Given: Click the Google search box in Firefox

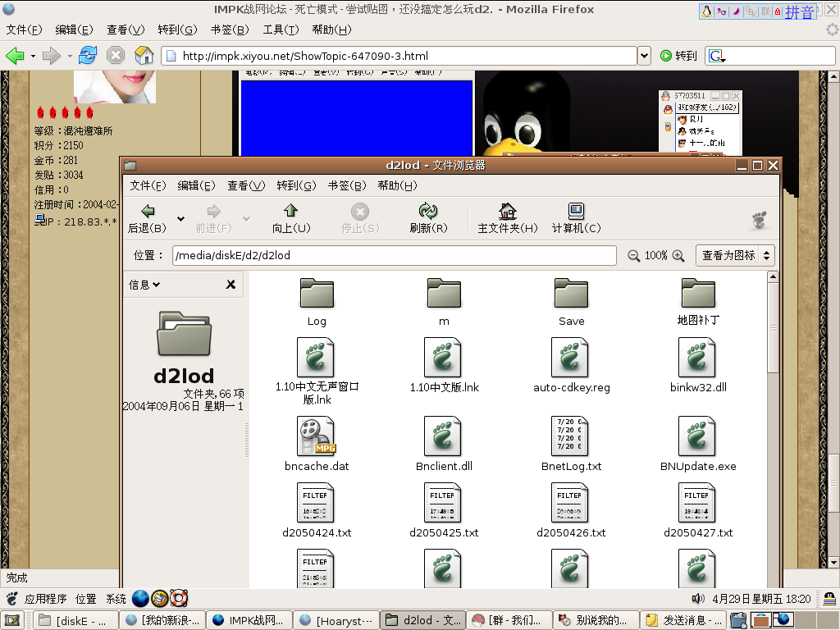Looking at the screenshot, I should tap(770, 56).
